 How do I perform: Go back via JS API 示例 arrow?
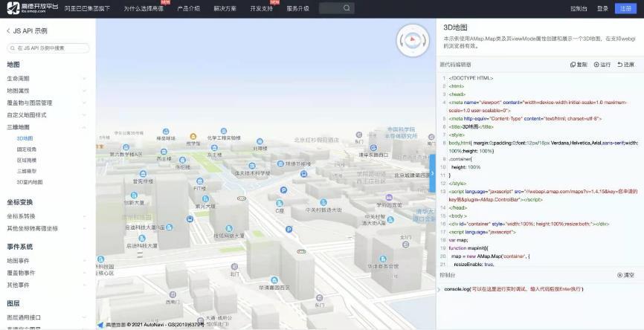[8, 30]
